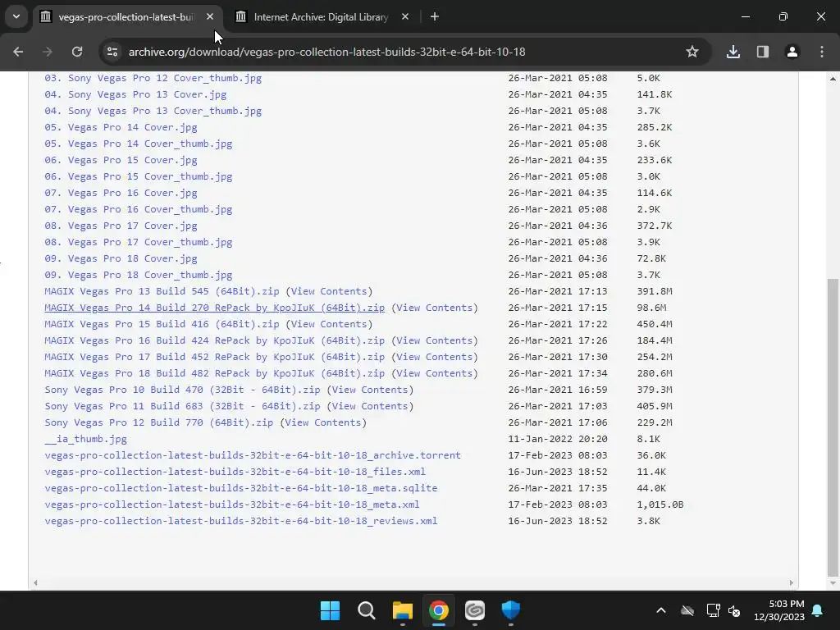The width and height of the screenshot is (840, 630).
Task: Download MAGIX Vegas Pro 15 Build 416 zip
Action: click(x=162, y=324)
